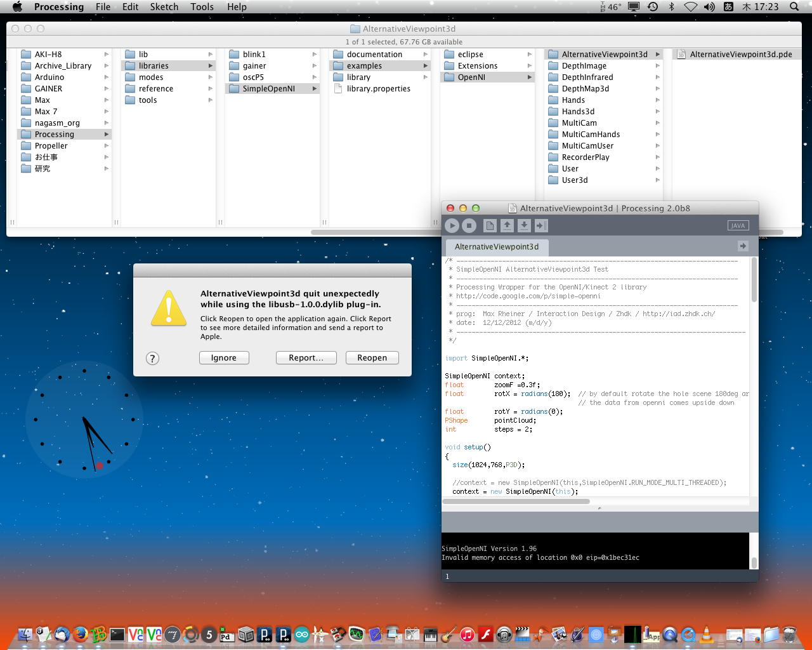
Task: Click the code editor horizontal scrollbar
Action: (516, 501)
